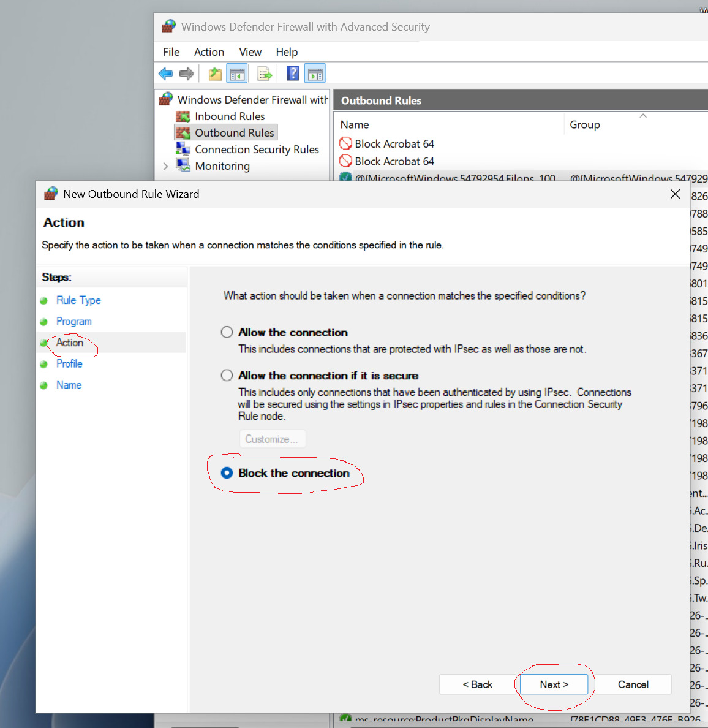Click the Up one level folder icon
The height and width of the screenshot is (728, 708).
click(x=215, y=74)
